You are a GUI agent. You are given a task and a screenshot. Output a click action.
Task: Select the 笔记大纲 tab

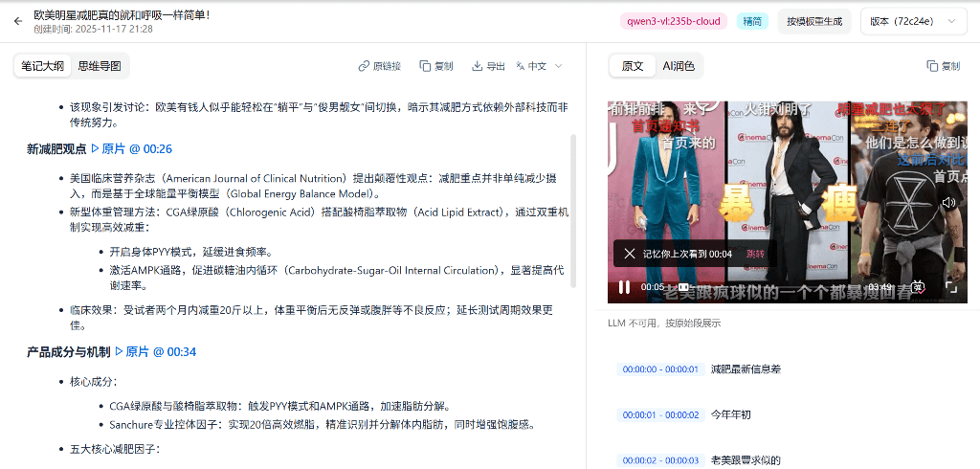pos(43,66)
